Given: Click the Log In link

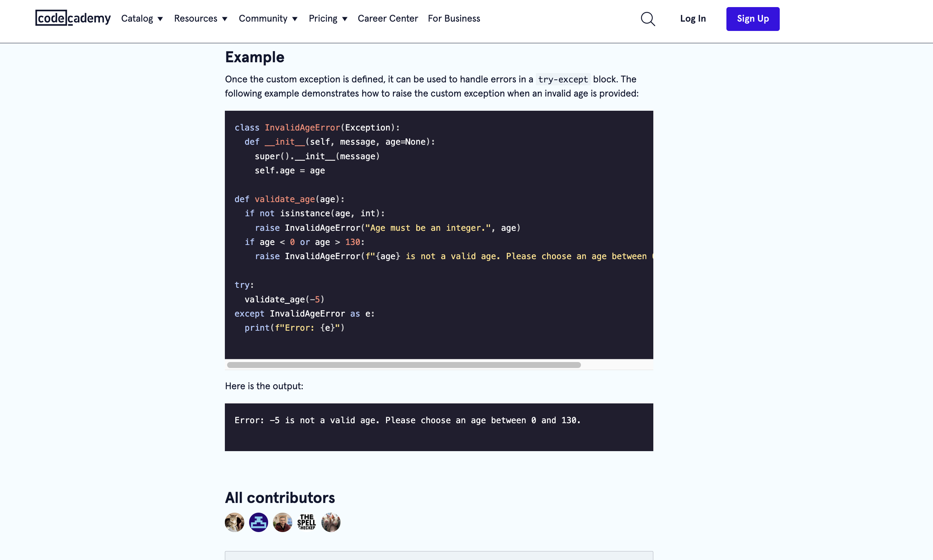Looking at the screenshot, I should 693,19.
